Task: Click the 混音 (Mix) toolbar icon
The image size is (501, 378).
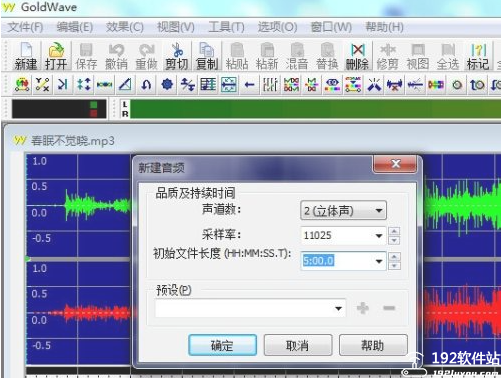Action: [x=297, y=56]
